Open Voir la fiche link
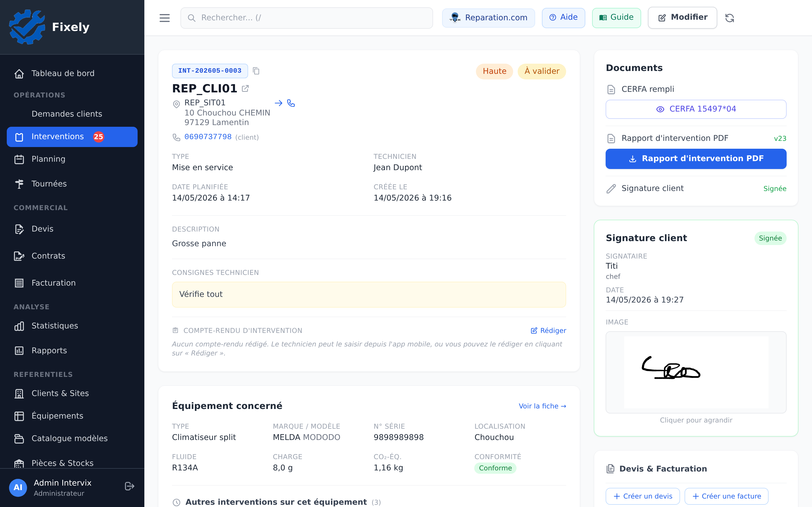Image resolution: width=812 pixels, height=507 pixels. pos(542,406)
